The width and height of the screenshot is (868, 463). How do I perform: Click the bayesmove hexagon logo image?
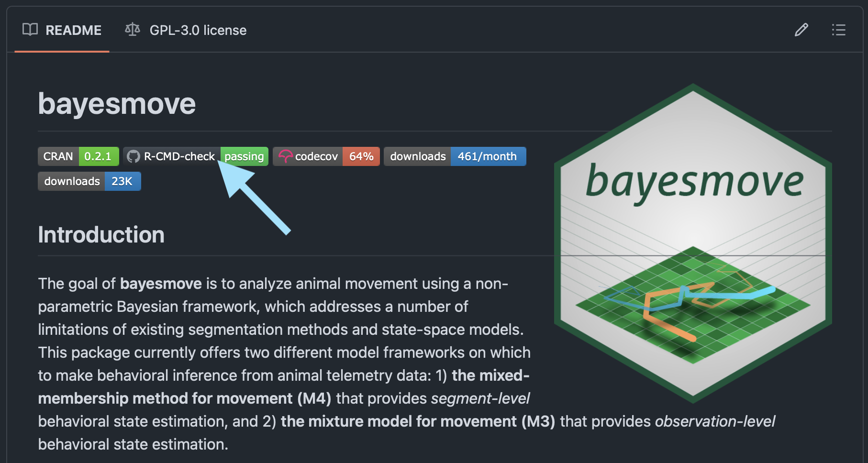692,243
